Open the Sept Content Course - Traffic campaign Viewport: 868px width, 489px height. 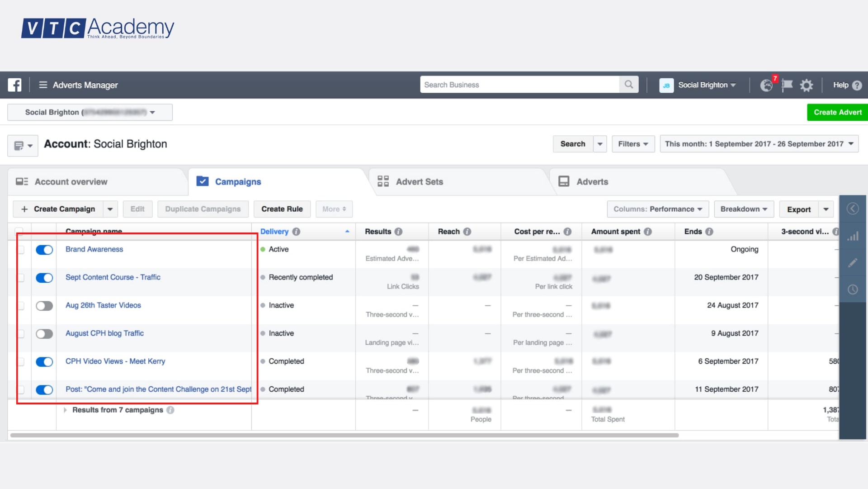coord(113,277)
